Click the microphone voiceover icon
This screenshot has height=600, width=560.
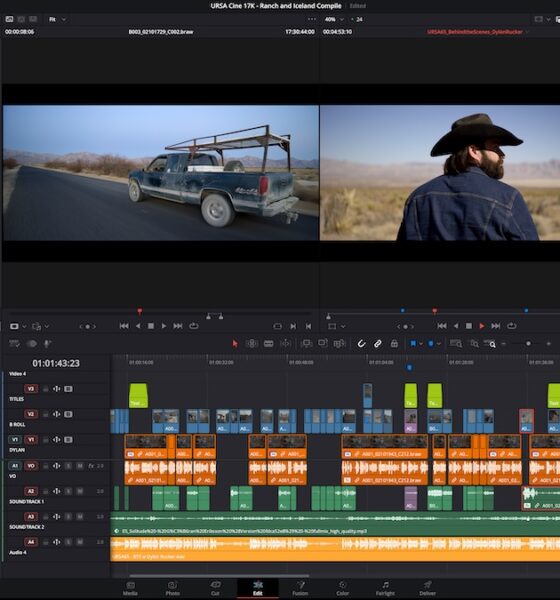tap(47, 344)
